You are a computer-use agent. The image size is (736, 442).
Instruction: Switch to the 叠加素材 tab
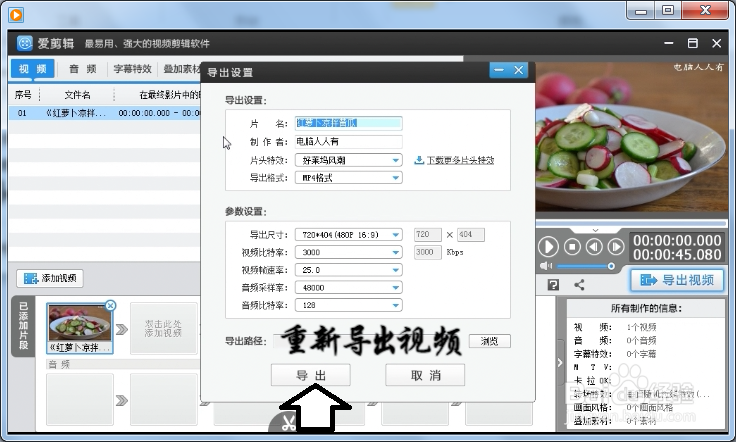pyautogui.click(x=181, y=69)
